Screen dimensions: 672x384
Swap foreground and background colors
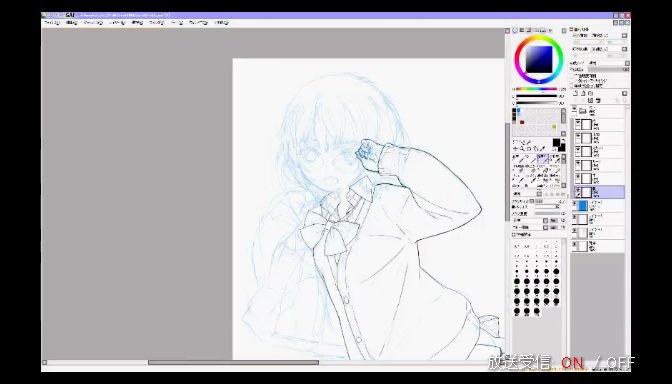(x=564, y=140)
